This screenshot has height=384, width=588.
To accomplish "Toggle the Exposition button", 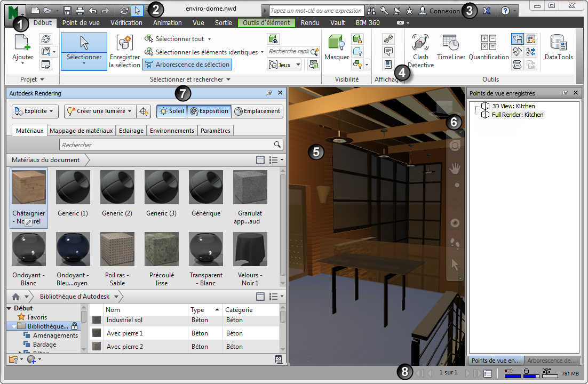I will [x=209, y=111].
